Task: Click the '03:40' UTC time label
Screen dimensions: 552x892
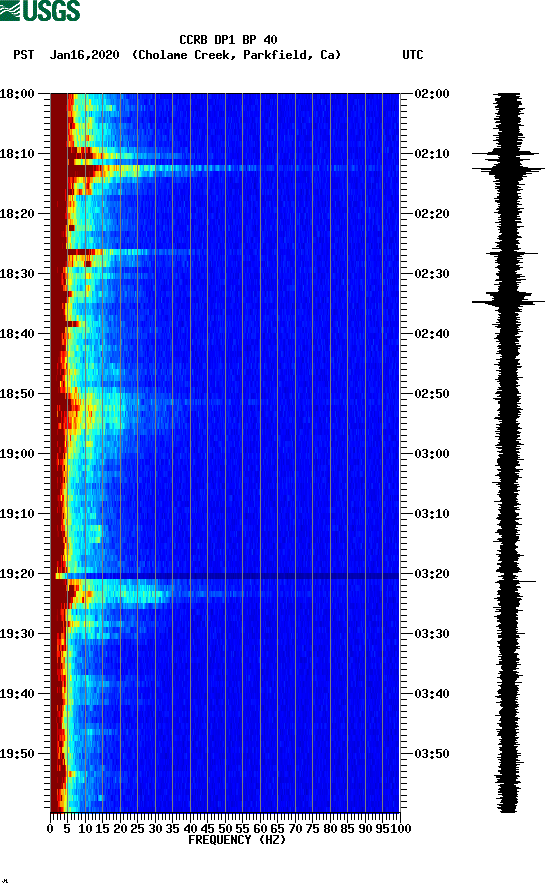Action: tap(432, 694)
